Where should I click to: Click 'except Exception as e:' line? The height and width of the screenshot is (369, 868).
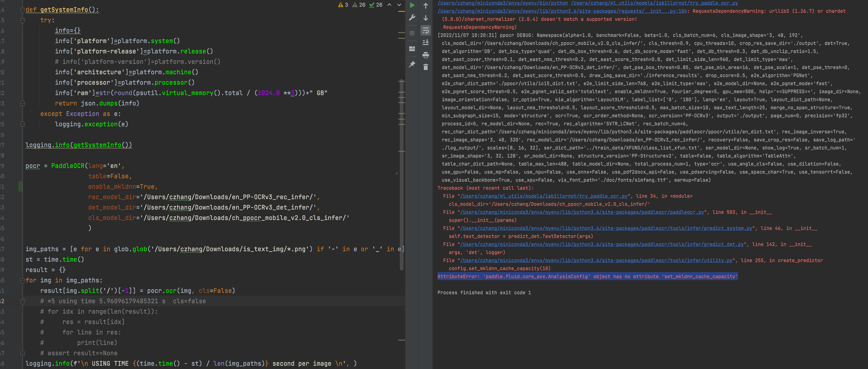coord(80,114)
